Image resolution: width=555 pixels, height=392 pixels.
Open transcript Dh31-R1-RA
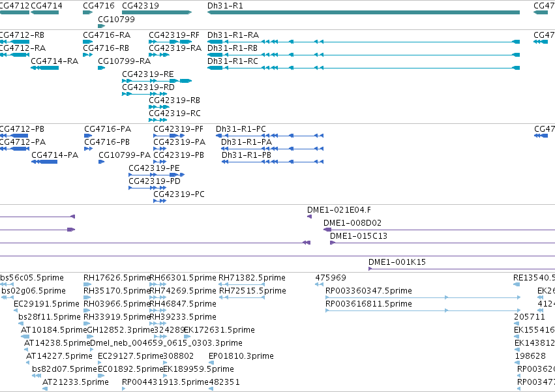pos(363,42)
